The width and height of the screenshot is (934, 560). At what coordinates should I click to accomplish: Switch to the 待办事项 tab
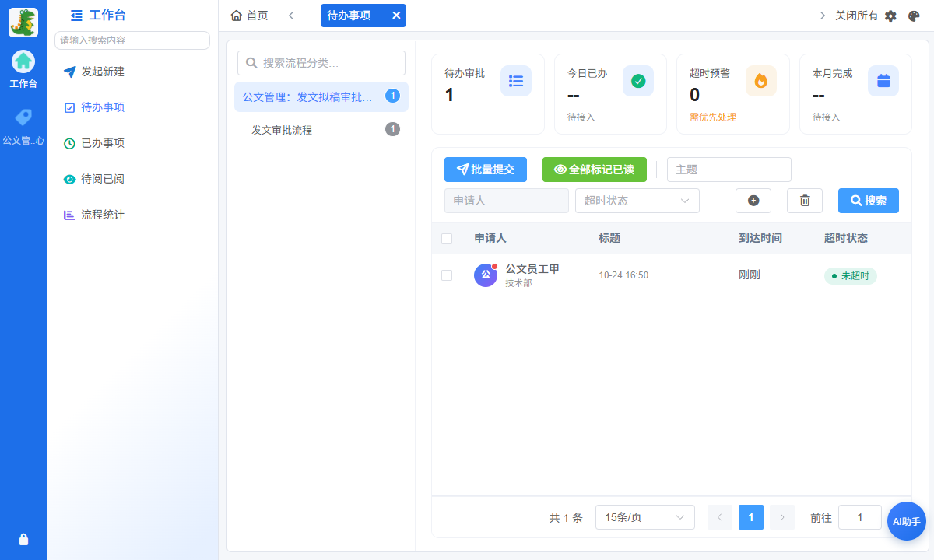349,16
